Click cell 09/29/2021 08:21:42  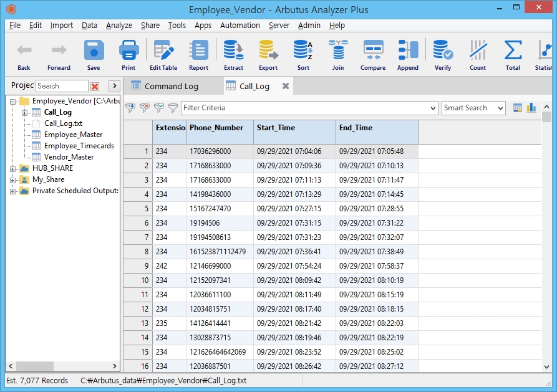[x=294, y=323]
